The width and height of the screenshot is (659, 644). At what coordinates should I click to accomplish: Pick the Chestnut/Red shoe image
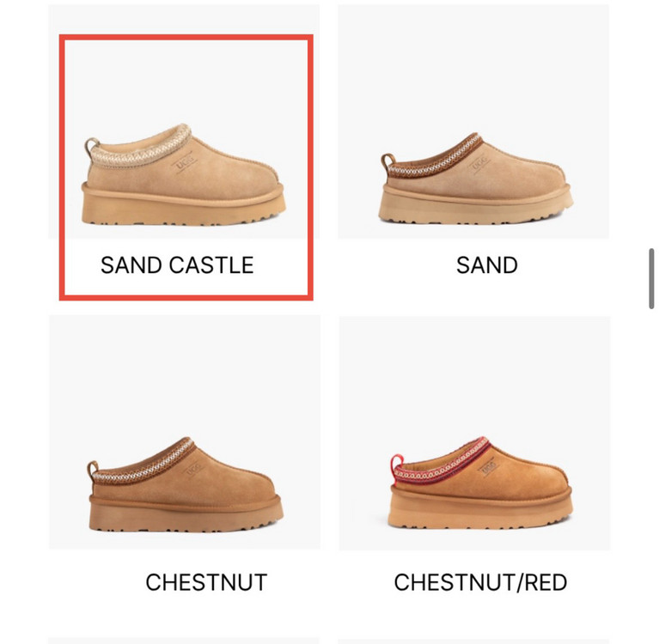481,483
